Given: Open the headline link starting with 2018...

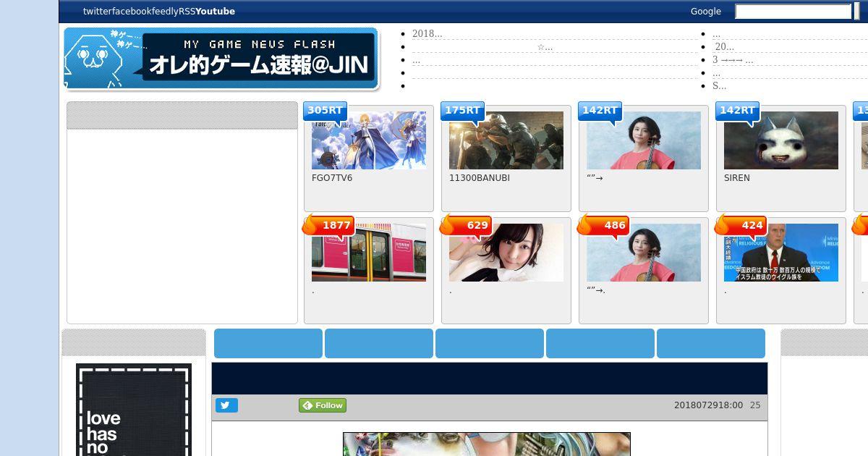Looking at the screenshot, I should click(427, 34).
